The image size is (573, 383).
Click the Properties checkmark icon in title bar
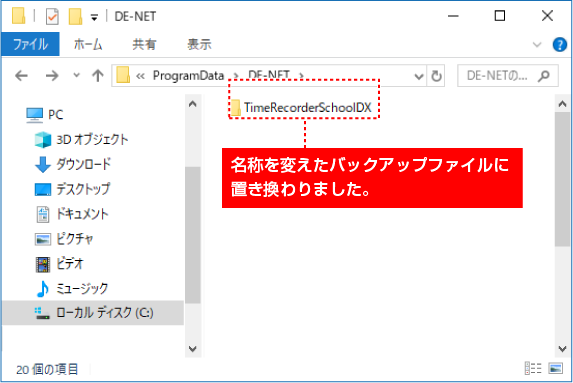pos(52,16)
